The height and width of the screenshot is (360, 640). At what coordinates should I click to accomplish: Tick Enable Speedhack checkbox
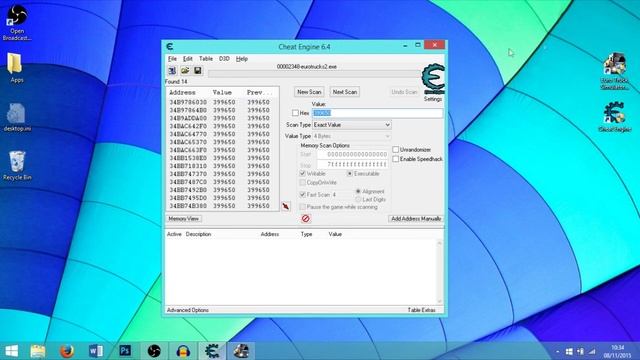coord(396,159)
